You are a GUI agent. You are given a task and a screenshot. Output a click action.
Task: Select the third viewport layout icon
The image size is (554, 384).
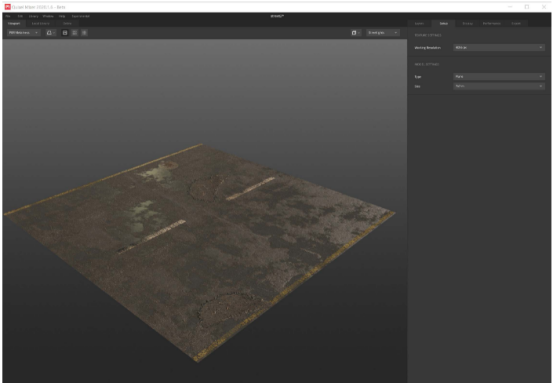point(84,33)
